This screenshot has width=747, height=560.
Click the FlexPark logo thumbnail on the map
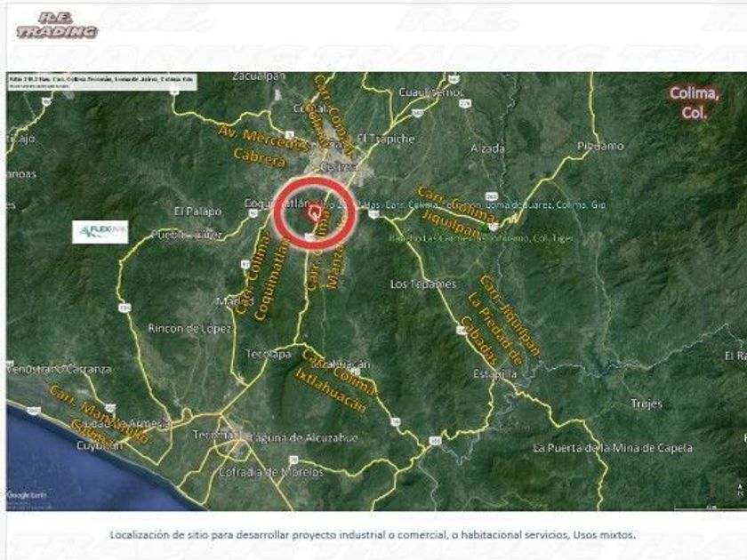point(100,232)
